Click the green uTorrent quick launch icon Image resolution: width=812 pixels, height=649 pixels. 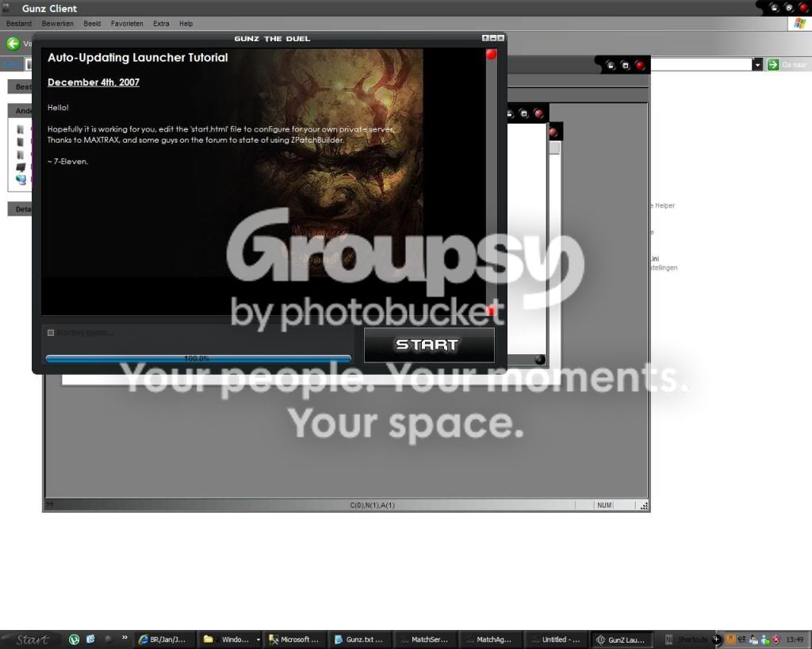click(x=74, y=639)
